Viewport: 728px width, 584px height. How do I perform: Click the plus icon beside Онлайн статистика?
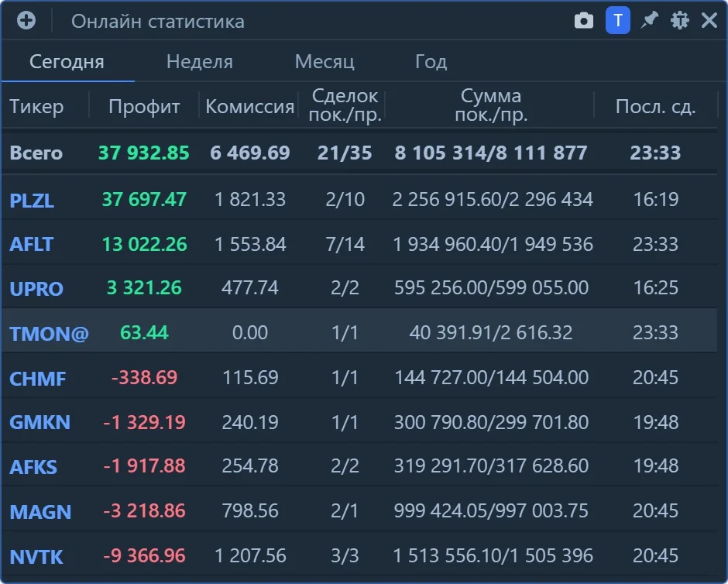point(26,20)
